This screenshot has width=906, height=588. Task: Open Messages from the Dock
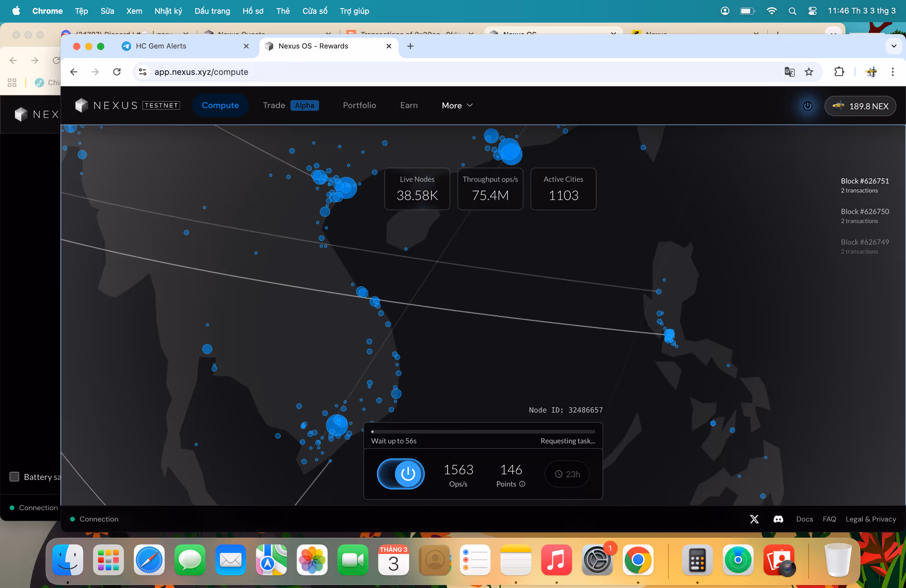pyautogui.click(x=190, y=560)
